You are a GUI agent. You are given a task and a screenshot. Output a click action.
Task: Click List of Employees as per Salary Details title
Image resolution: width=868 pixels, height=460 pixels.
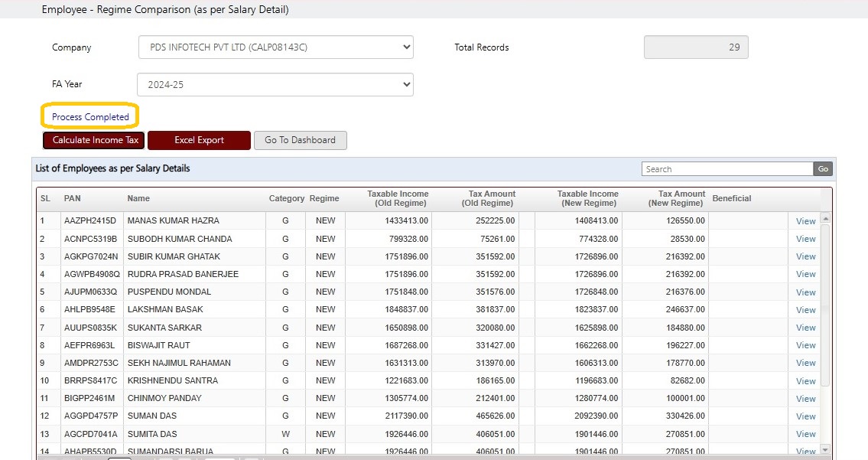coord(113,168)
